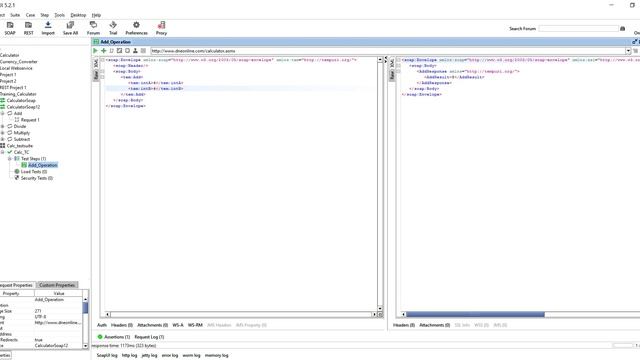Collapse the Add operation node

(2, 113)
